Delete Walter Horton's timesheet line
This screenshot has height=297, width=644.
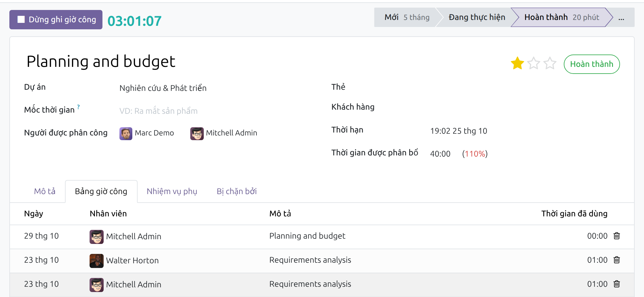coord(616,260)
